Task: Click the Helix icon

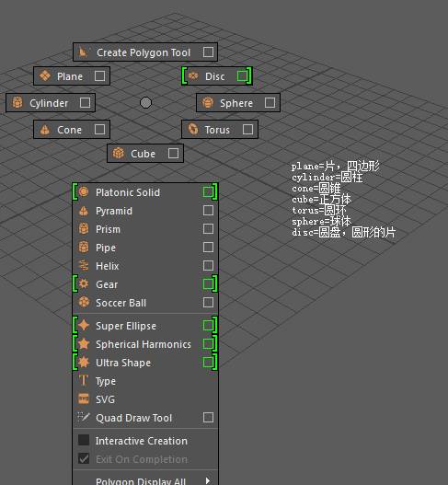Action: tap(84, 265)
